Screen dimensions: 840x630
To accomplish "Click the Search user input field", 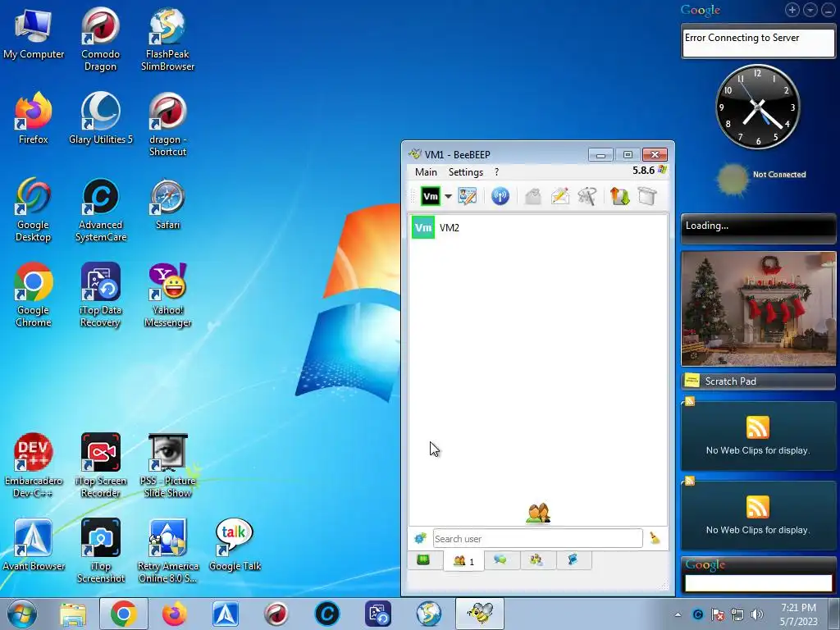I will (x=537, y=538).
